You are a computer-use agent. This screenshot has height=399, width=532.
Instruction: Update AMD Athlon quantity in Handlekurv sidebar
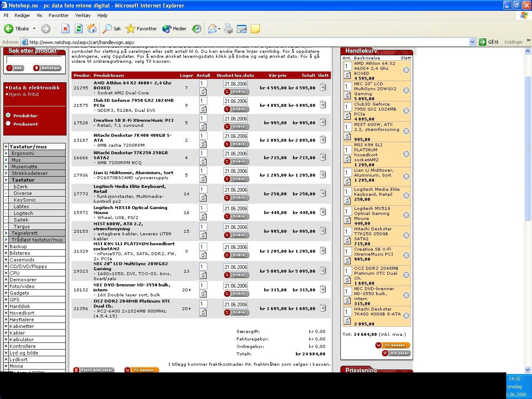[x=347, y=75]
